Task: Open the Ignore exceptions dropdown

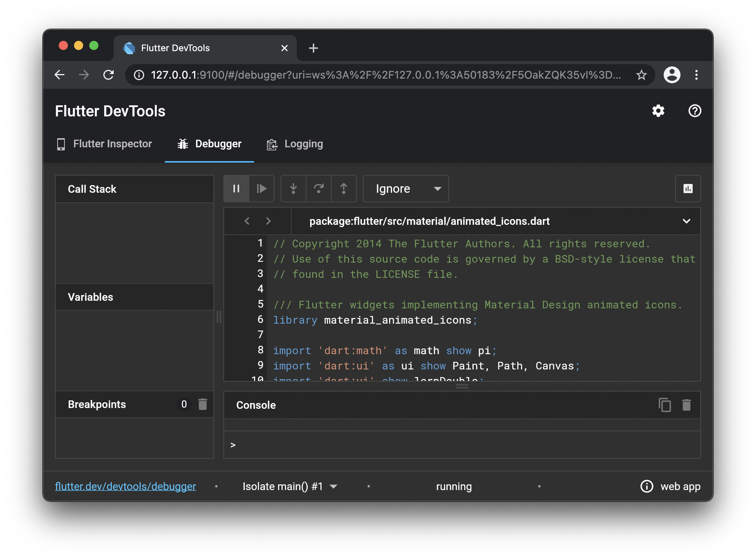Action: (x=406, y=189)
